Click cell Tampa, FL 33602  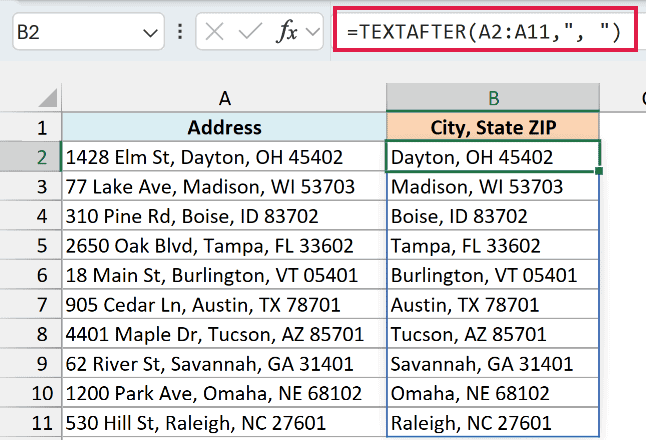[x=493, y=246]
